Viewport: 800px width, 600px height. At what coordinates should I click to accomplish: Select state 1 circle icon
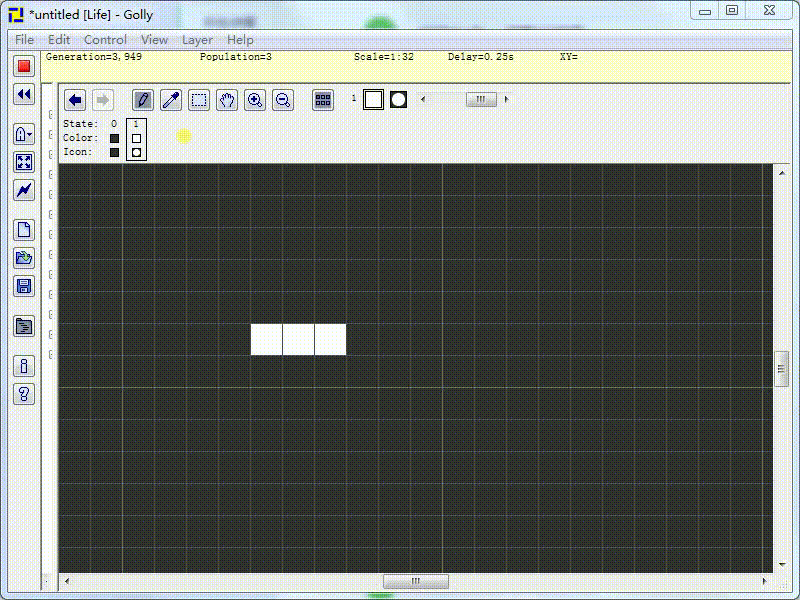(x=136, y=152)
